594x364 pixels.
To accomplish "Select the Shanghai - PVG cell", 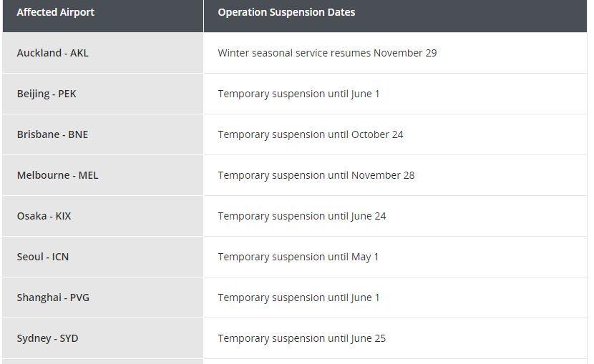I will pos(102,297).
